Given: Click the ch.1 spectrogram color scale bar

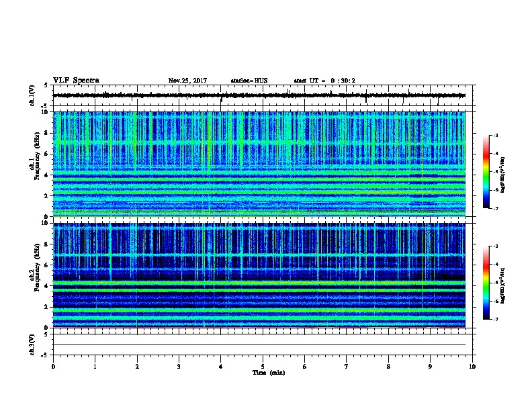Looking at the screenshot, I should point(486,172).
